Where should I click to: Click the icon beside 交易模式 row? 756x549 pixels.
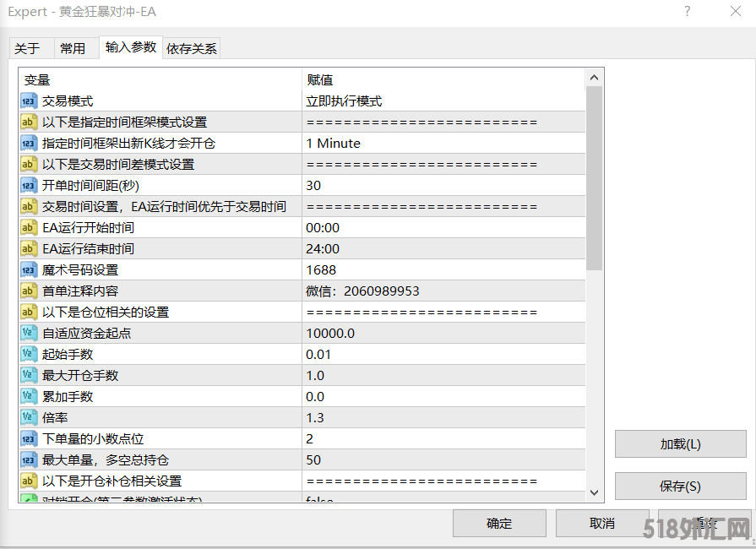(x=29, y=101)
